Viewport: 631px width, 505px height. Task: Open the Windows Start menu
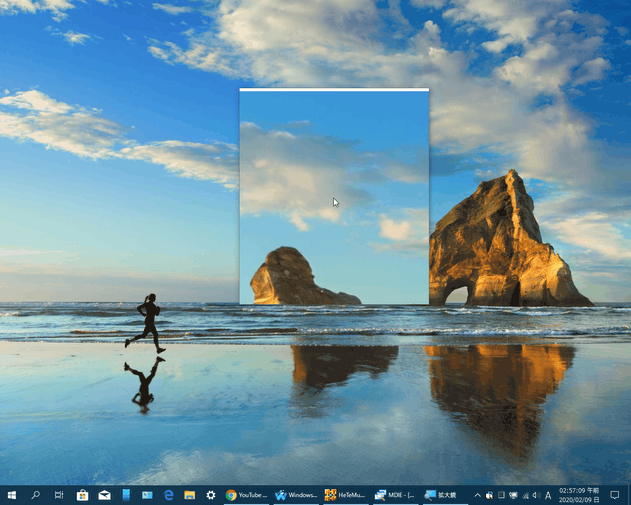coord(12,495)
